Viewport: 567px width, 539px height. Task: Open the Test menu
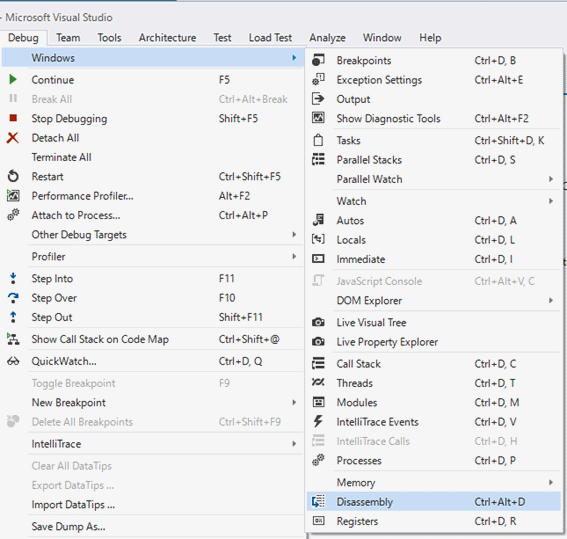222,38
